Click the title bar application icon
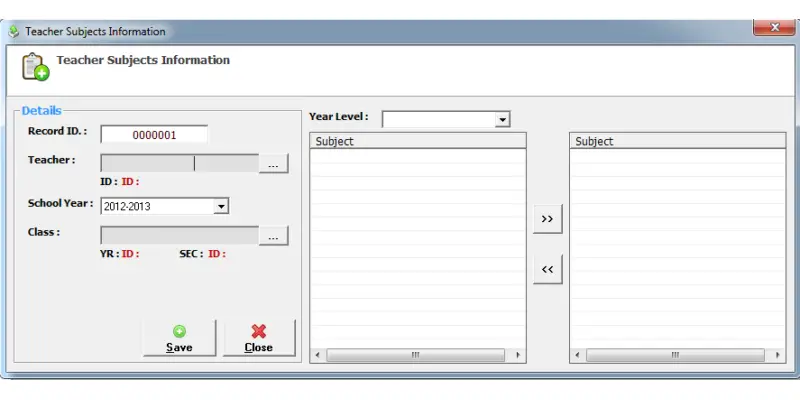Viewport: 800px width, 400px height. coord(14,32)
